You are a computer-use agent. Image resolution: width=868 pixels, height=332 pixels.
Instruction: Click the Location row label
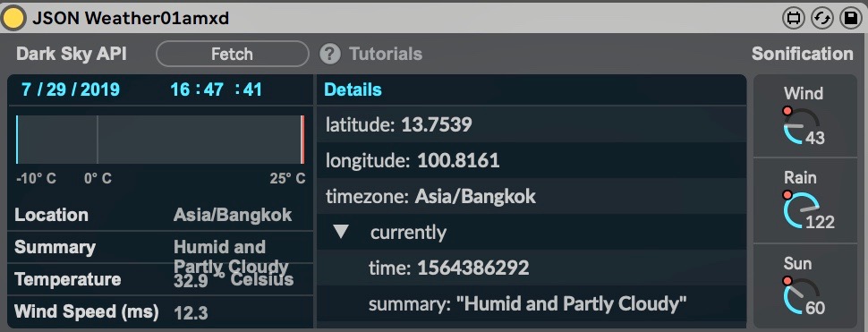[x=51, y=215]
